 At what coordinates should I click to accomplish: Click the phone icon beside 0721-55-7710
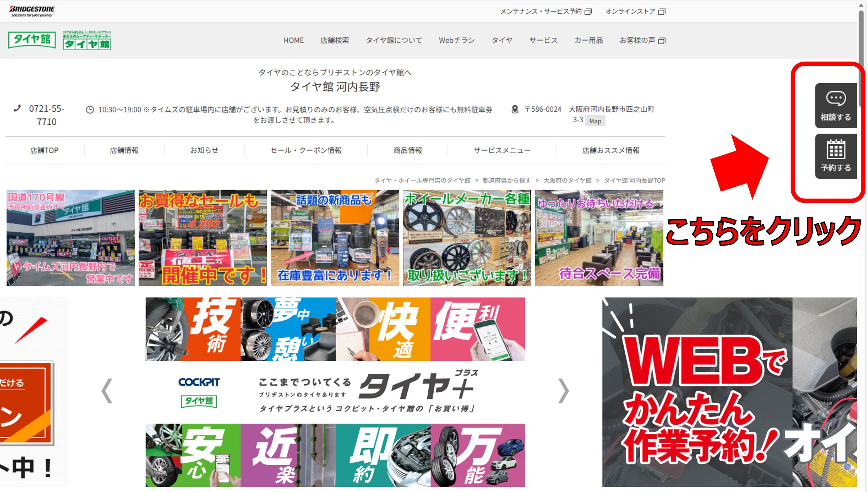(17, 108)
